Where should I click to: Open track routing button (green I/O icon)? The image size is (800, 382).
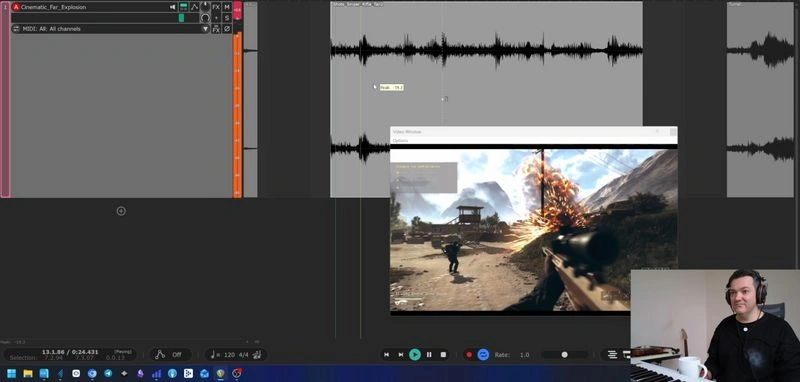click(x=183, y=7)
